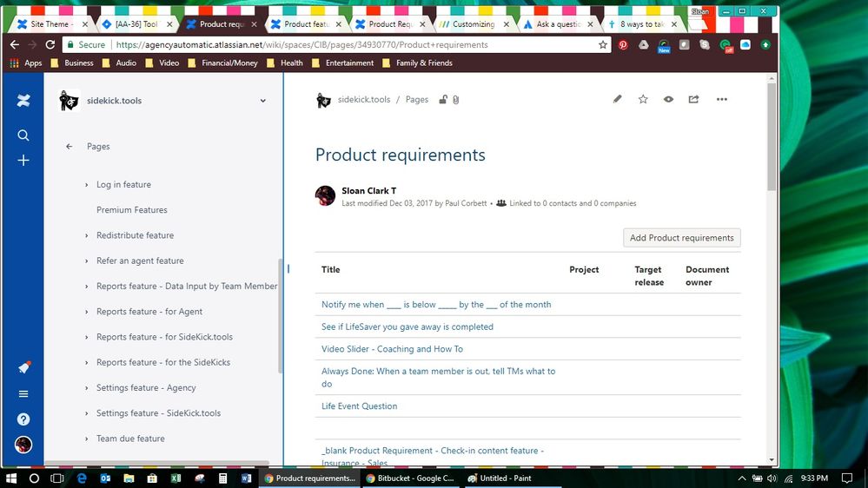Open help question mark icon
Screen dimensions: 868x488
pos(23,419)
